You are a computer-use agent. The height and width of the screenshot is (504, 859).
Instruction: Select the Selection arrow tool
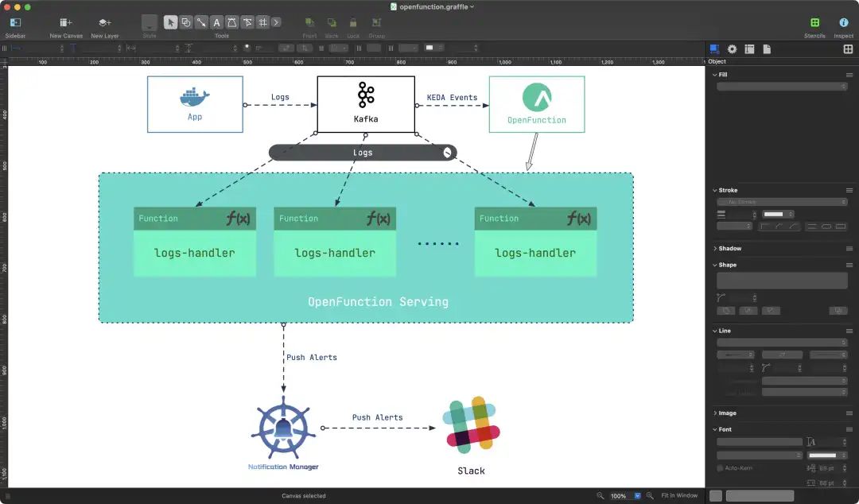coord(170,22)
